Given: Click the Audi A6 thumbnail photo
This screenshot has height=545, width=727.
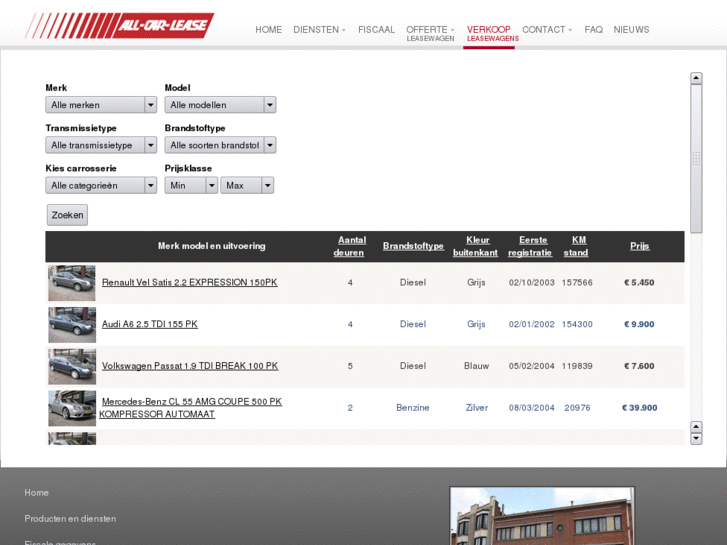Looking at the screenshot, I should (72, 325).
